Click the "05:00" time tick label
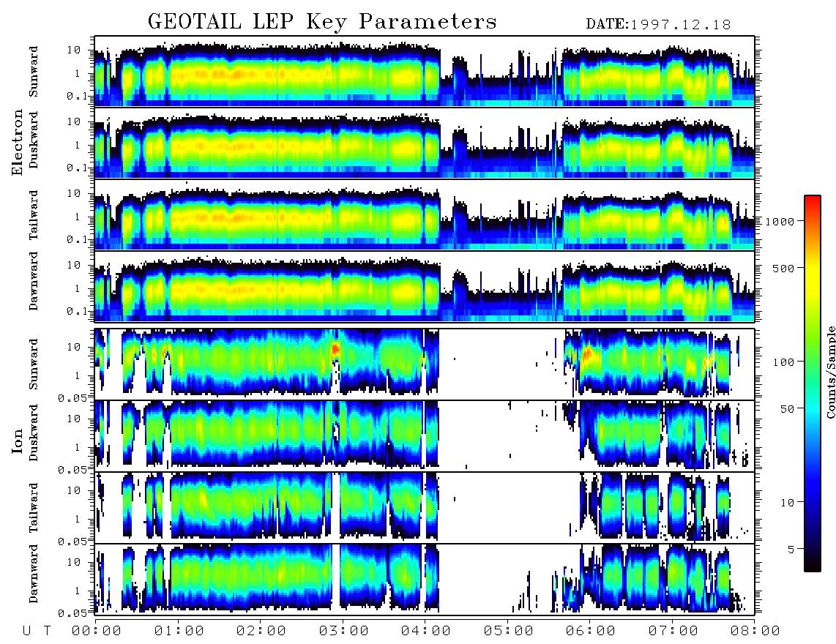Viewport: 836px width, 644px height. (x=508, y=631)
